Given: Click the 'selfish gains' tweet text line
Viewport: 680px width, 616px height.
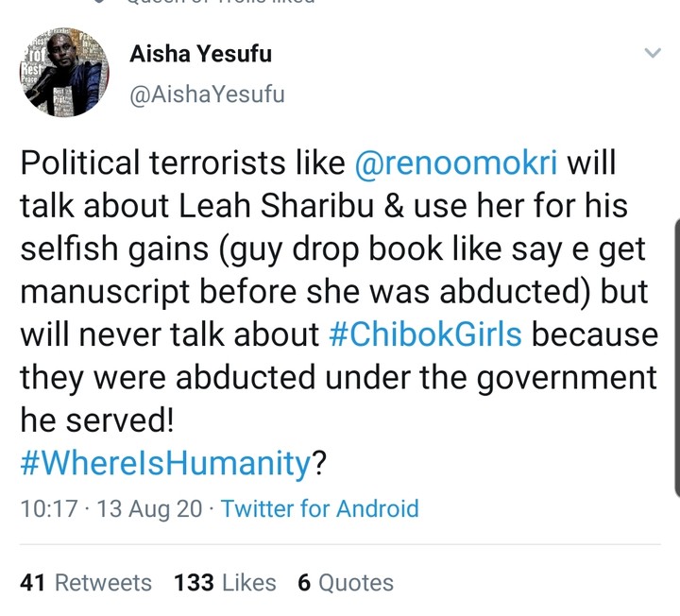Looking at the screenshot, I should pyautogui.click(x=128, y=249).
